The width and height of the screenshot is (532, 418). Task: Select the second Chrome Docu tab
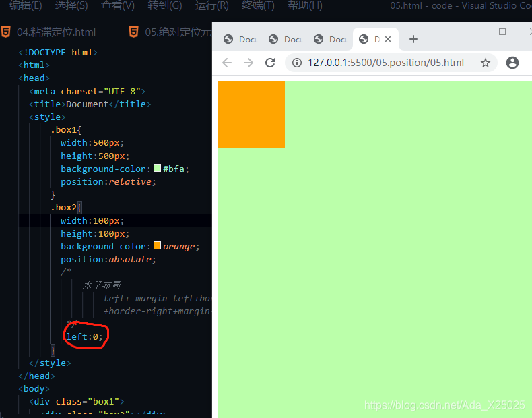point(286,39)
